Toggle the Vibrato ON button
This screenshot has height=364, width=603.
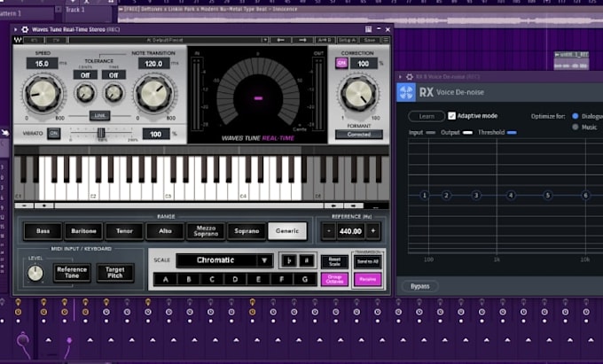click(x=54, y=134)
